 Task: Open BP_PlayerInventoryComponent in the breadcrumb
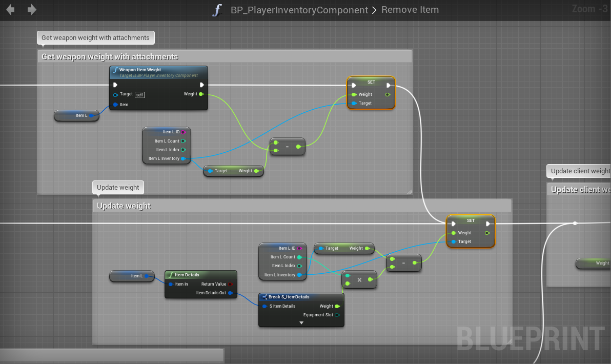pyautogui.click(x=299, y=10)
